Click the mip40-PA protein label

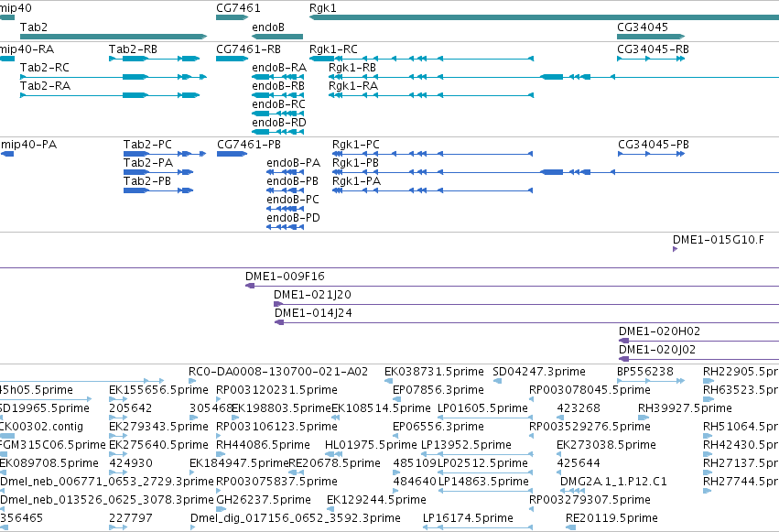coord(28,145)
